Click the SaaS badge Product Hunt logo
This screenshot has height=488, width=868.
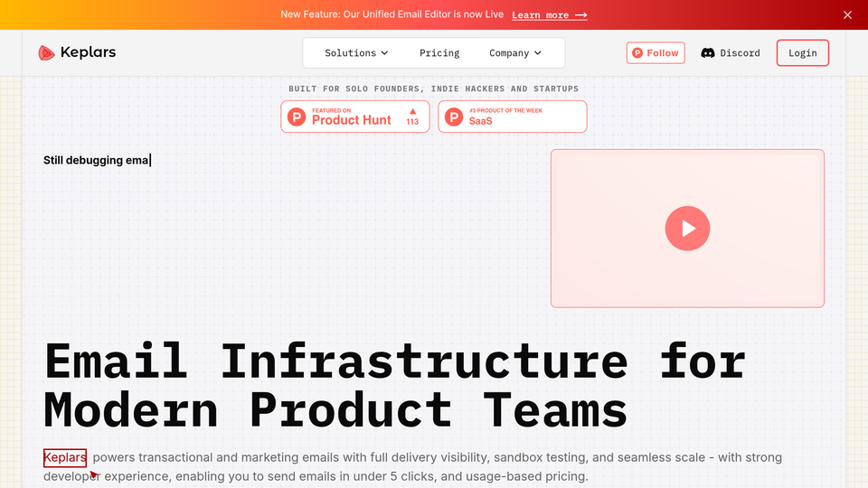(x=454, y=117)
